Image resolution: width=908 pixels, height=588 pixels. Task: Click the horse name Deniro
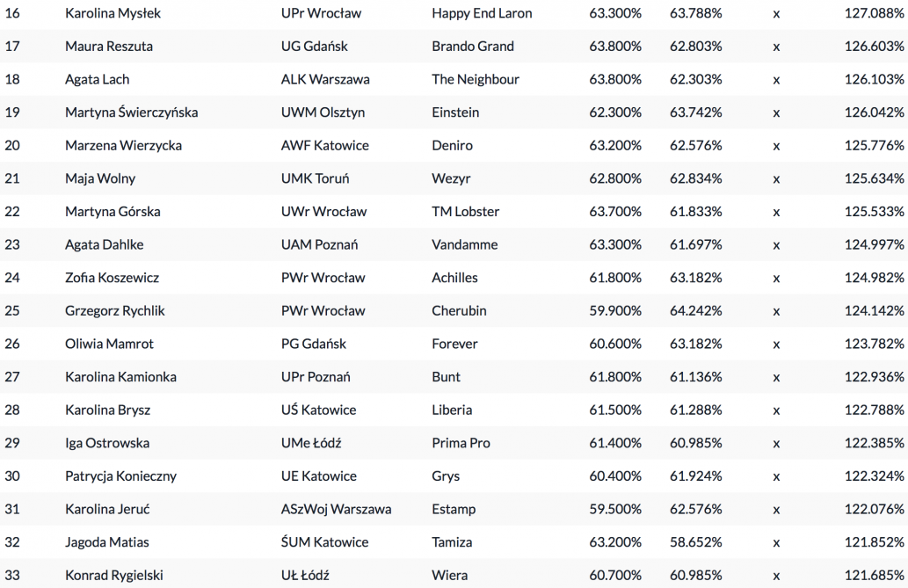click(x=452, y=146)
